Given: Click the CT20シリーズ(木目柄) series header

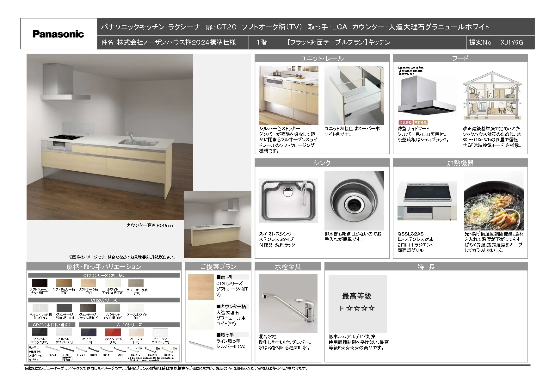Looking at the screenshot, I should [x=104, y=275].
